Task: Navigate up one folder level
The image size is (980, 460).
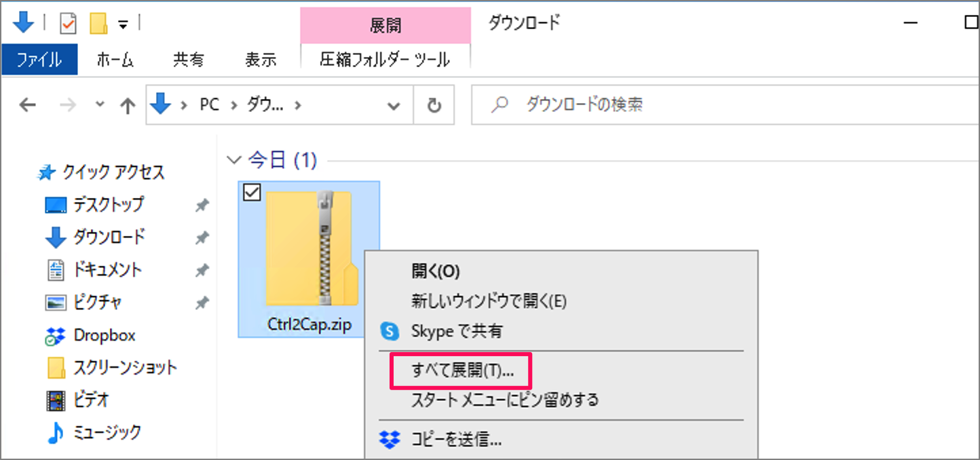Action: tap(127, 104)
